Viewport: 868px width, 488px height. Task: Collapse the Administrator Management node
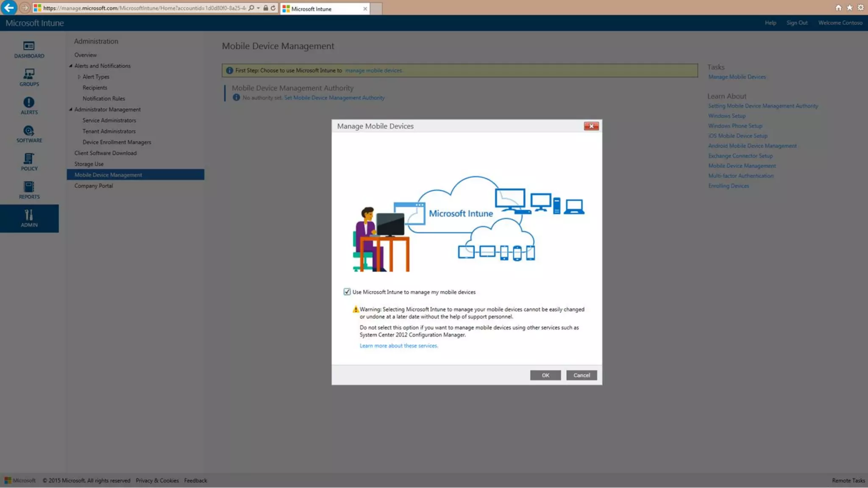point(71,109)
